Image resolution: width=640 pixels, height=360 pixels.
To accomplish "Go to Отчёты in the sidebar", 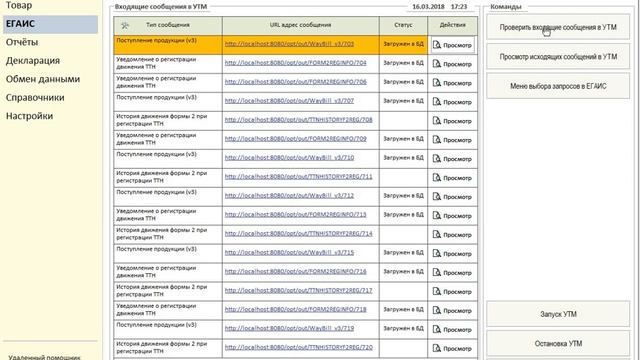I will 22,42.
